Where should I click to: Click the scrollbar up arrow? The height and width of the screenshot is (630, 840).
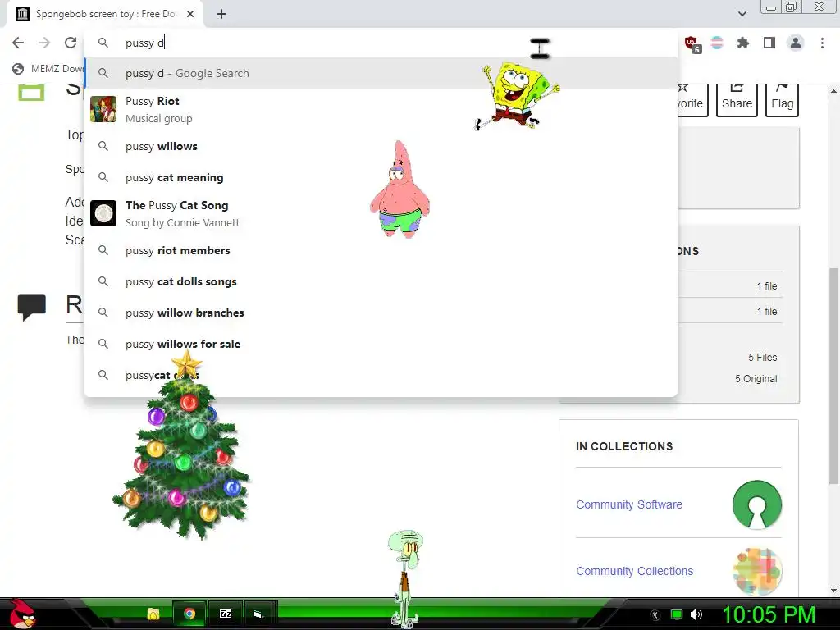(833, 90)
